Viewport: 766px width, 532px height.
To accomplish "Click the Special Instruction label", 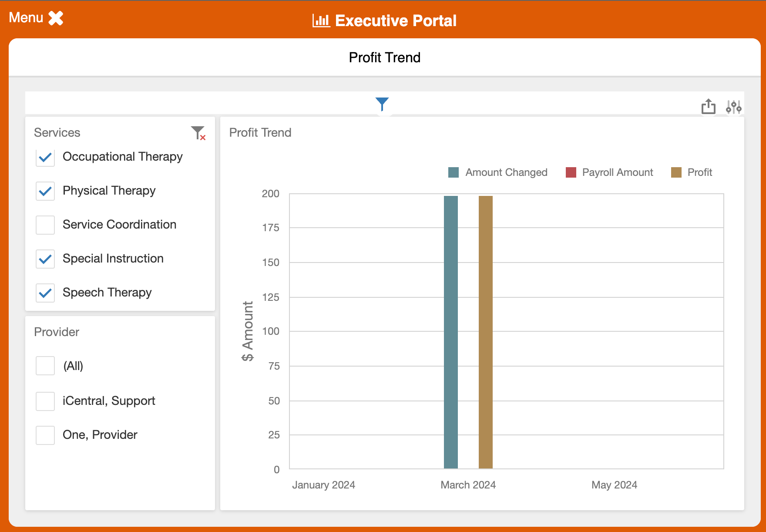I will [x=113, y=259].
